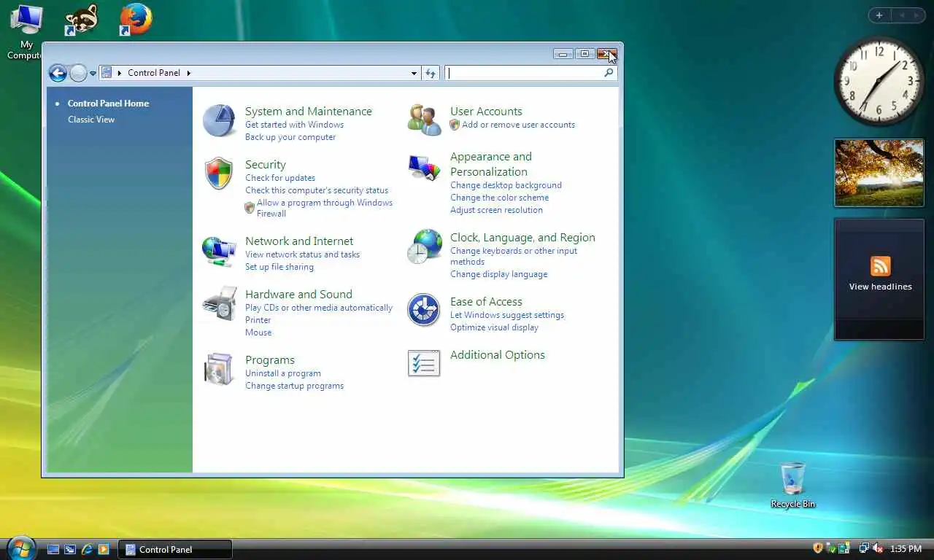Click the Clock, Language, and Region icon
Image resolution: width=934 pixels, height=560 pixels.
[424, 246]
